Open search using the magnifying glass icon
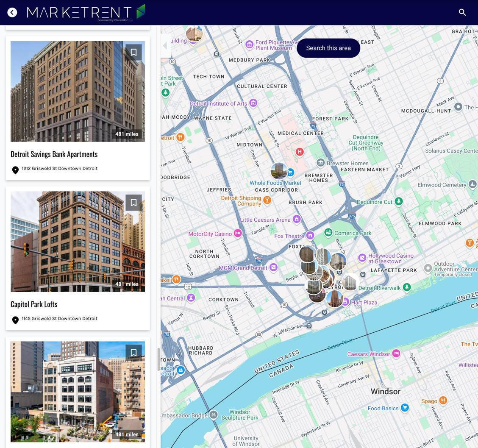 (462, 12)
